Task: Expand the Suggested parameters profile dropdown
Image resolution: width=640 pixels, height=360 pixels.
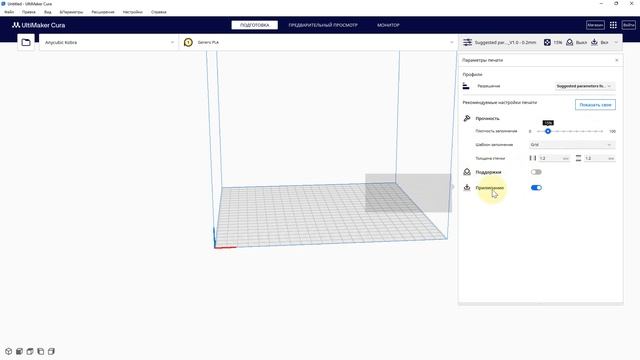Action: click(x=585, y=86)
